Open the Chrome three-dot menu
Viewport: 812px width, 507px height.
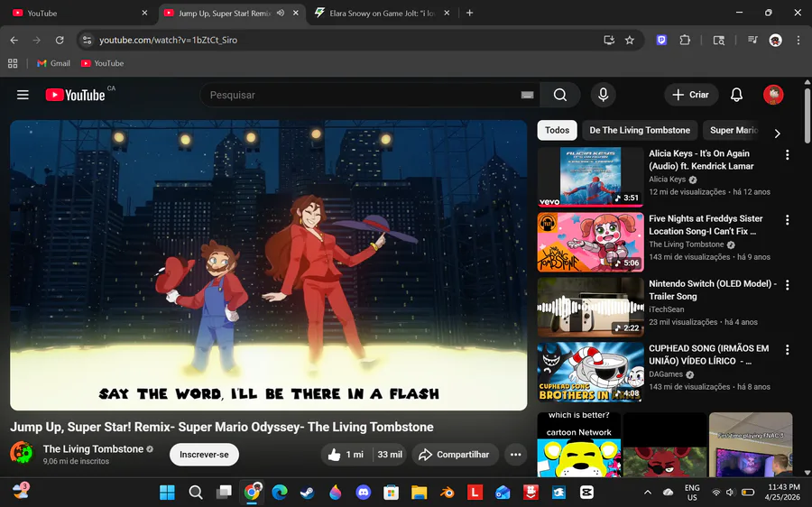[x=798, y=40]
